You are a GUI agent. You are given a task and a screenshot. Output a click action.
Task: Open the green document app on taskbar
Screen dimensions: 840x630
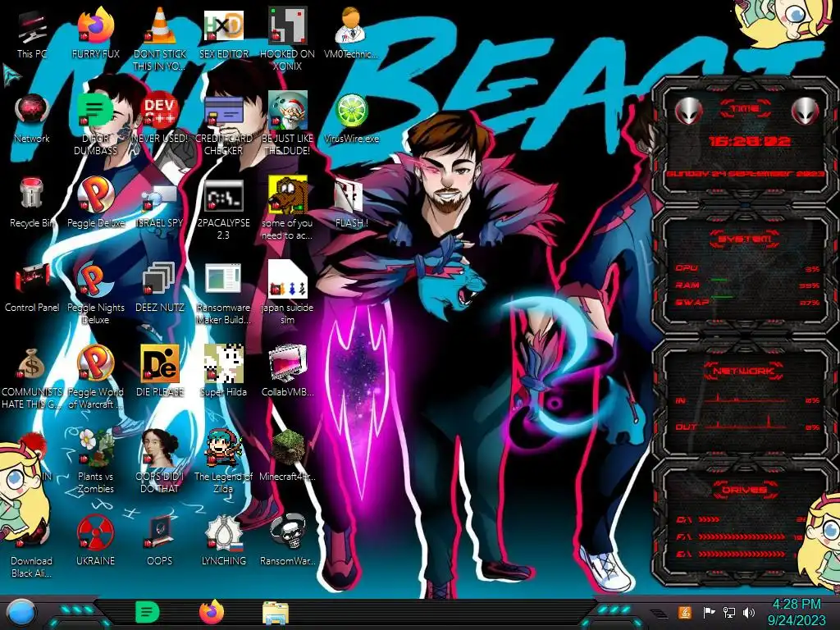[148, 612]
